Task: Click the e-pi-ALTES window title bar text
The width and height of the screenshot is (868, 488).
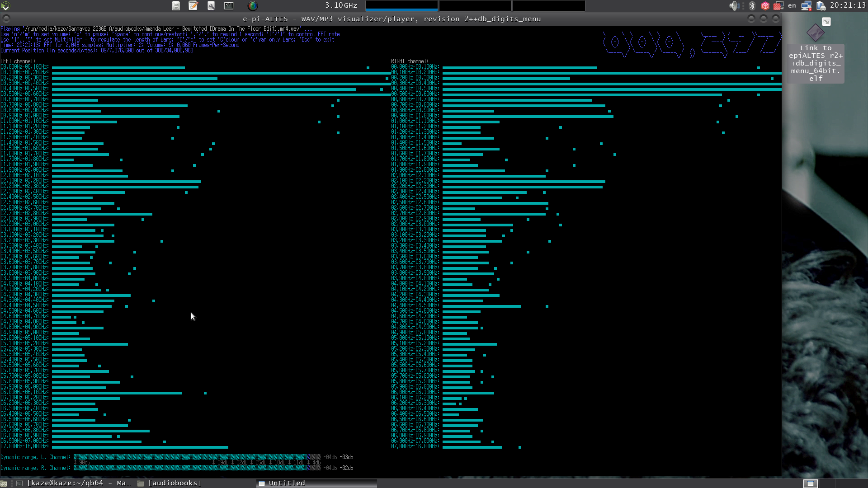Action: click(x=392, y=19)
